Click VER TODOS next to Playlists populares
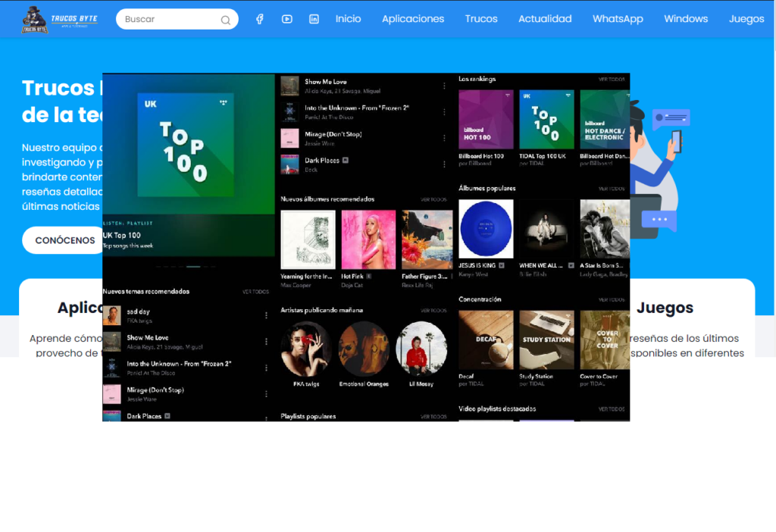 pos(433,417)
